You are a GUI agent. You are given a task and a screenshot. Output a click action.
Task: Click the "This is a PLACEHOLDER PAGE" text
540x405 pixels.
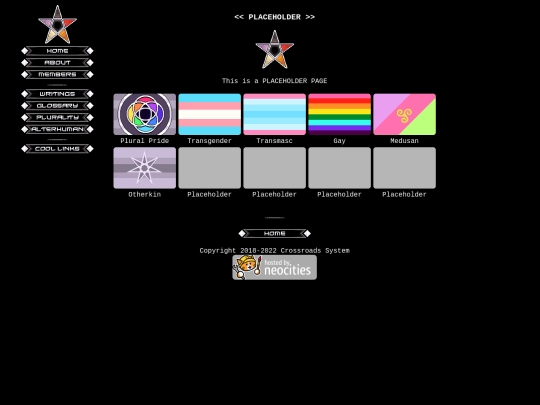(274, 81)
